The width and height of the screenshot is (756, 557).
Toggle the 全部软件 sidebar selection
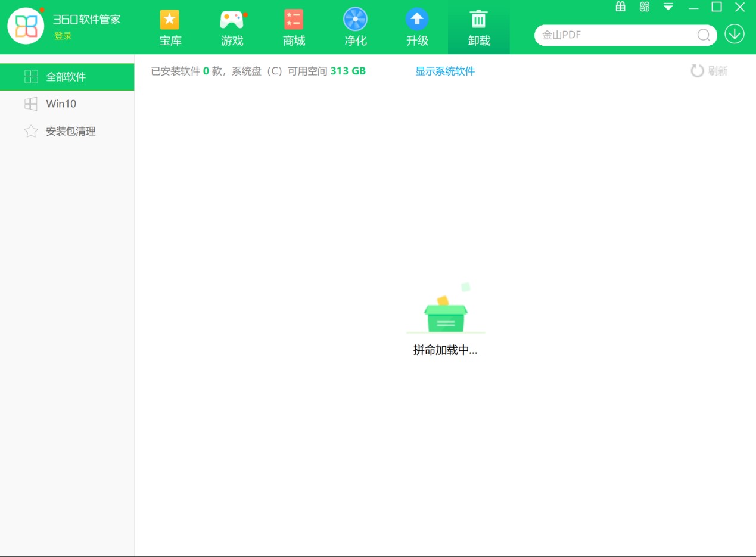(67, 77)
